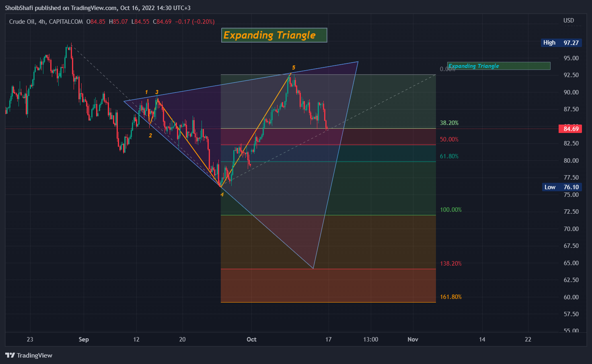The height and width of the screenshot is (364, 592).
Task: Click the 161.80% Fibonacci level label
Action: (x=451, y=297)
